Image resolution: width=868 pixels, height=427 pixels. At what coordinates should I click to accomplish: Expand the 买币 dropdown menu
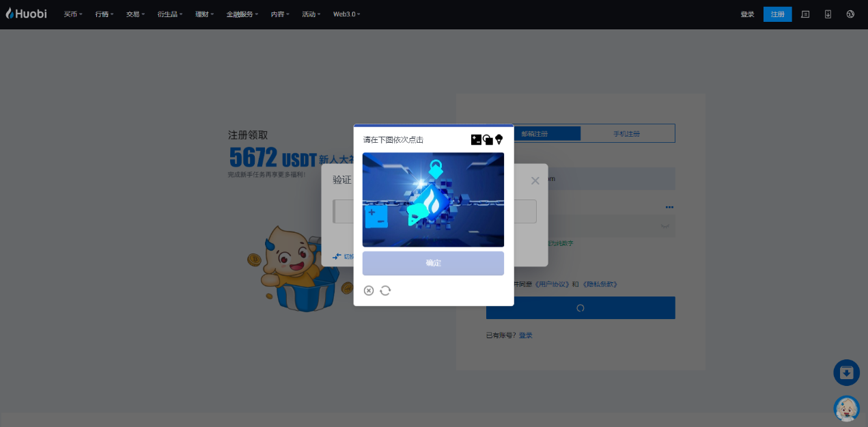click(73, 14)
